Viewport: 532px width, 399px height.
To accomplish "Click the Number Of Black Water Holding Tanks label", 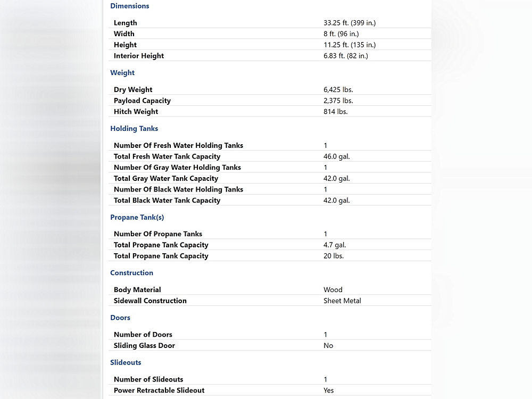I will (178, 189).
